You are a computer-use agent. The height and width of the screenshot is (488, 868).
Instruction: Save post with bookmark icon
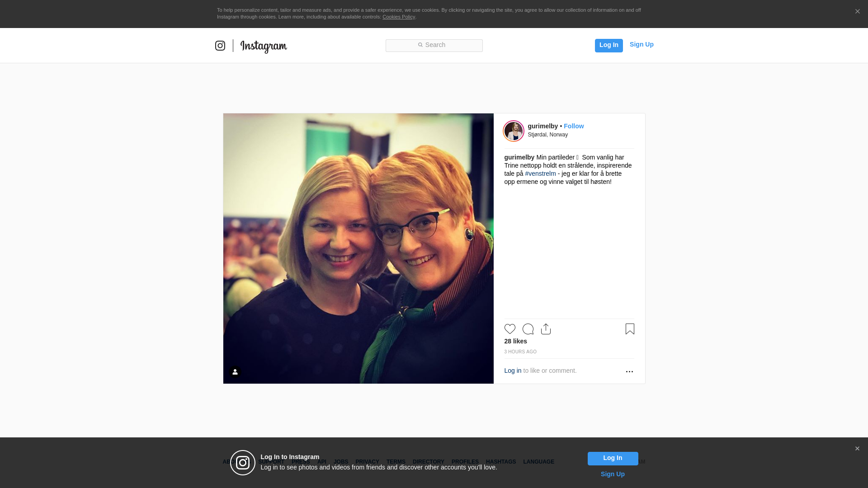click(x=630, y=329)
